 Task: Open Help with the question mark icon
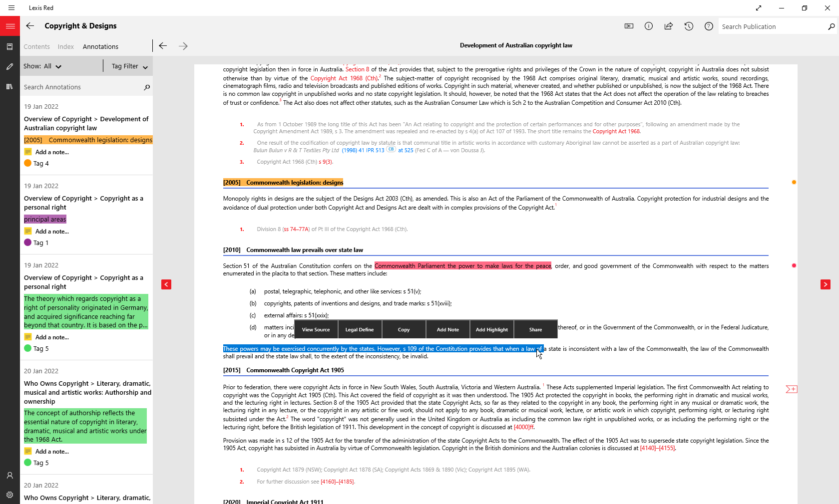pyautogui.click(x=709, y=26)
